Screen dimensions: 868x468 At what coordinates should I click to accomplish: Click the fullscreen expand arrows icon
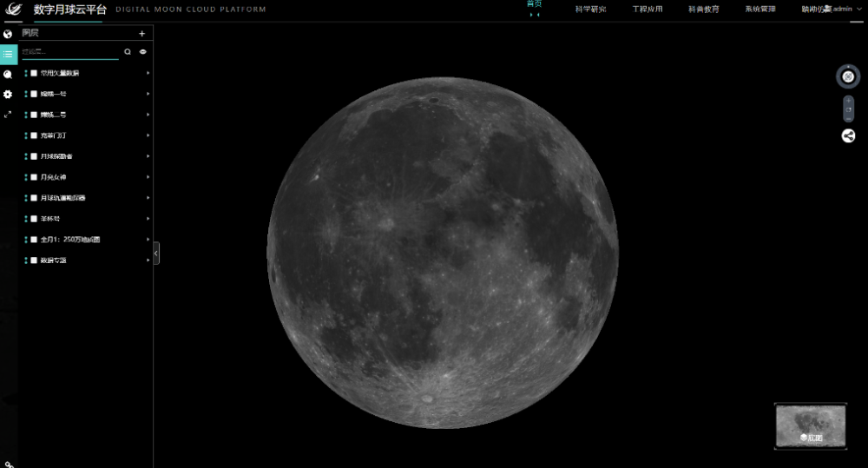point(8,114)
